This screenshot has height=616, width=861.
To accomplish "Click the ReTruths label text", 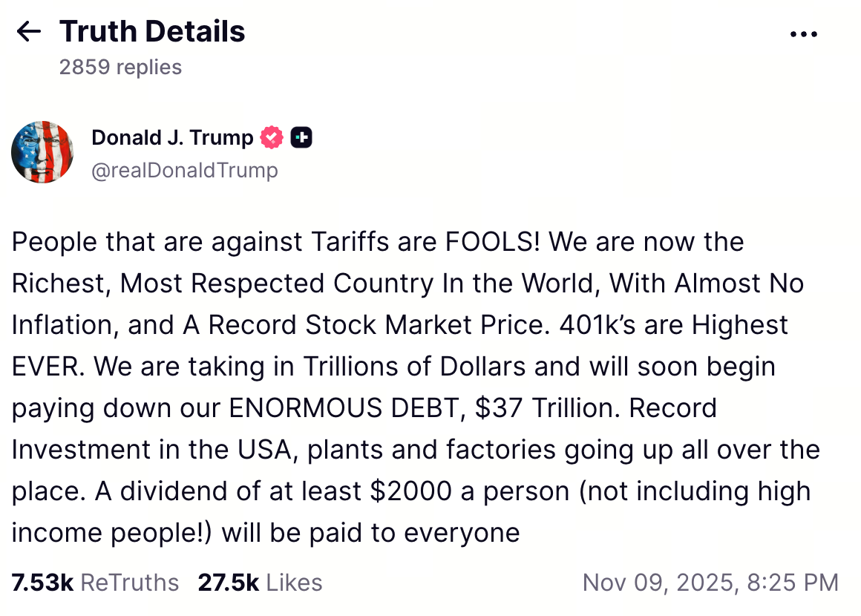I will (x=129, y=583).
